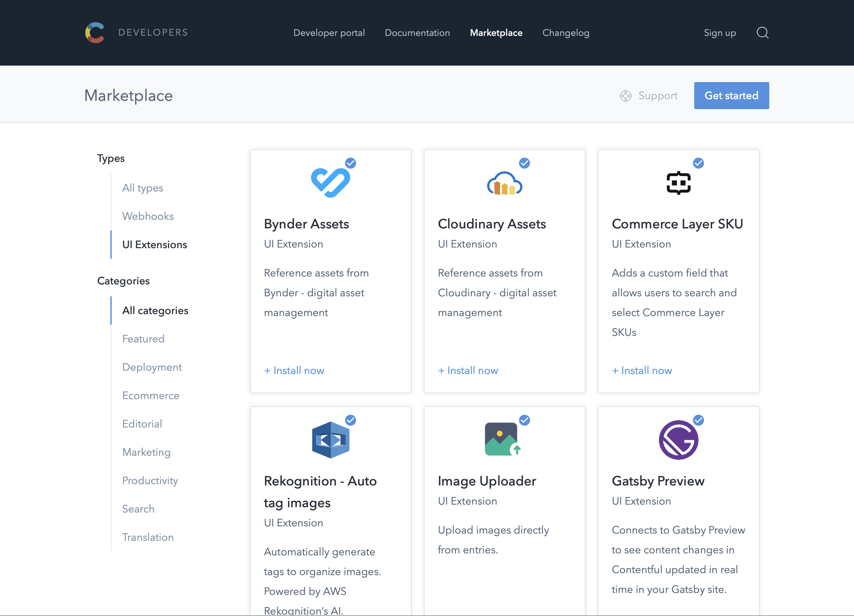854x616 pixels.
Task: Click the DEVELOPERS header text
Action: [153, 33]
